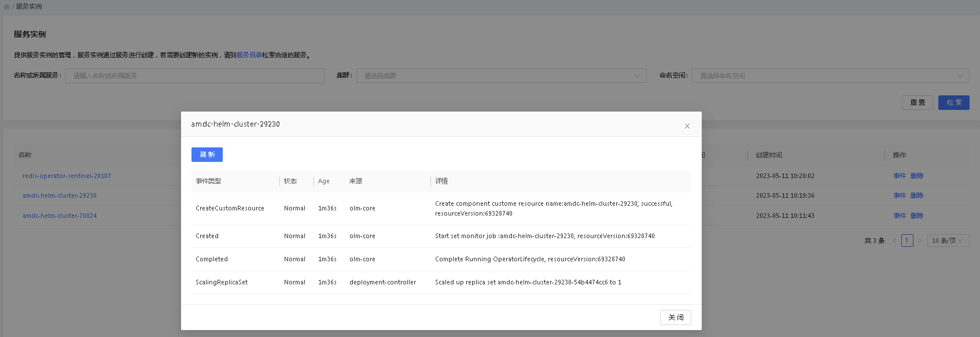Click the blue search button

pyautogui.click(x=953, y=102)
